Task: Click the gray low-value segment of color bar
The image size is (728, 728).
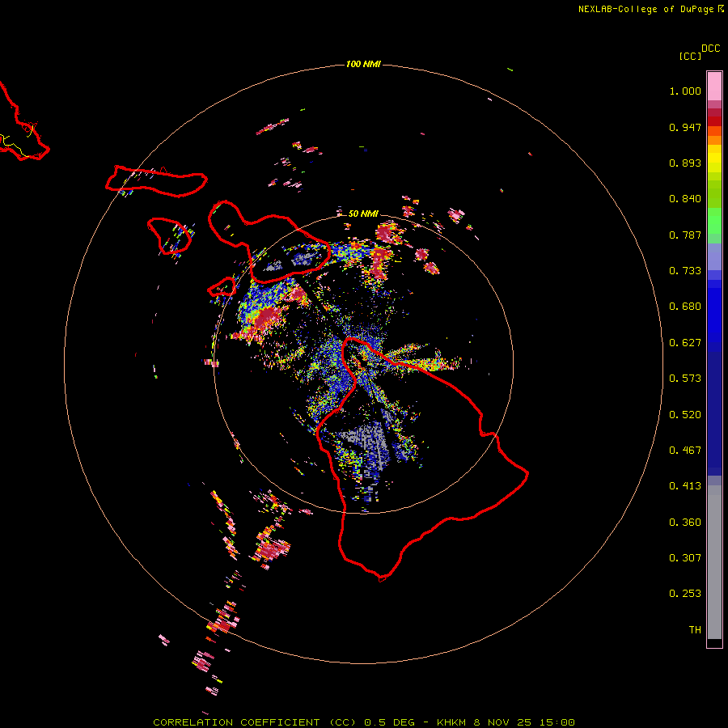Action: 714,562
